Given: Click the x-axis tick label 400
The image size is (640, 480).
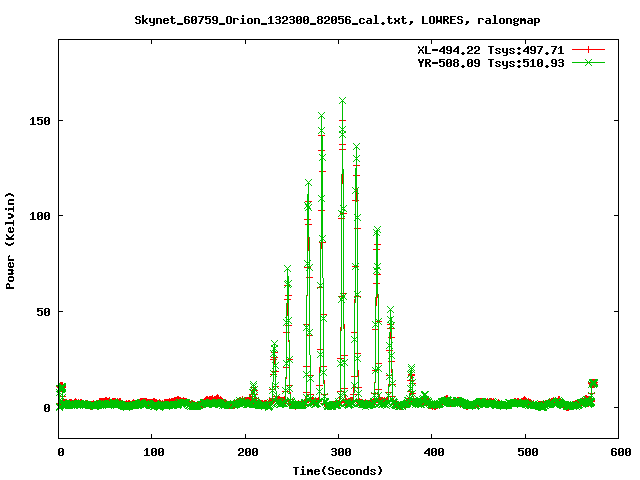Looking at the screenshot, I should coord(434,452).
